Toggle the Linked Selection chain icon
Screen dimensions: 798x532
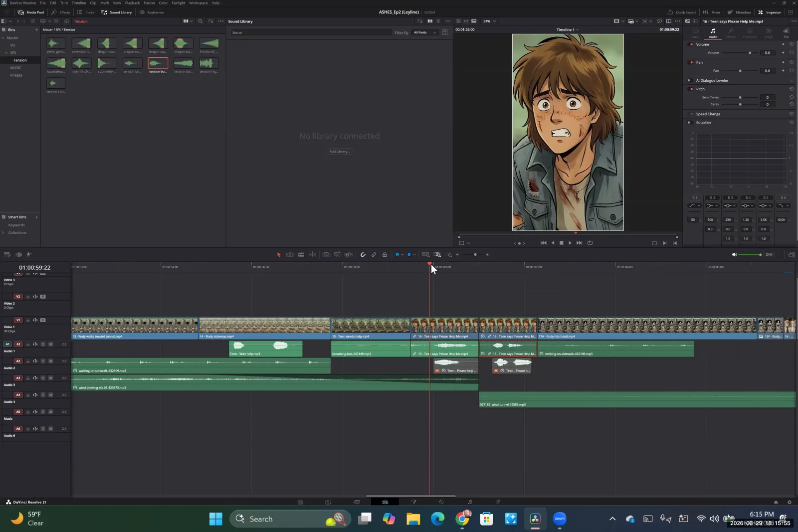point(374,255)
